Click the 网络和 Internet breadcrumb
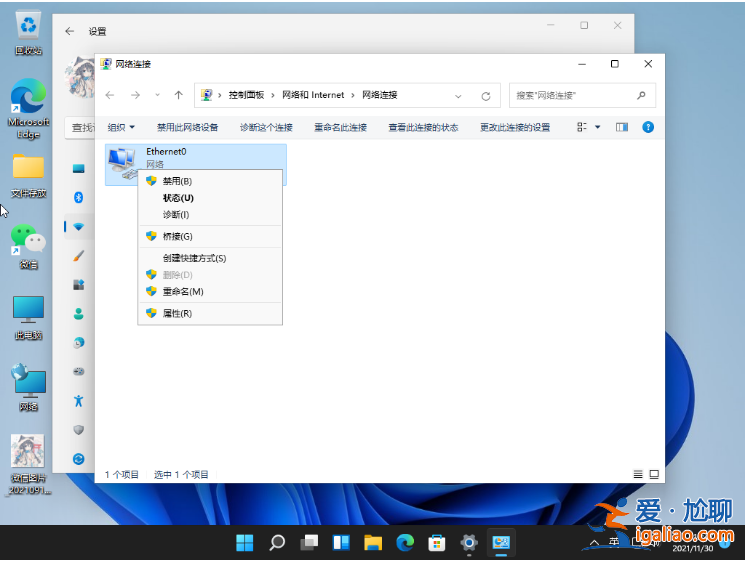746x562 pixels. [x=313, y=95]
